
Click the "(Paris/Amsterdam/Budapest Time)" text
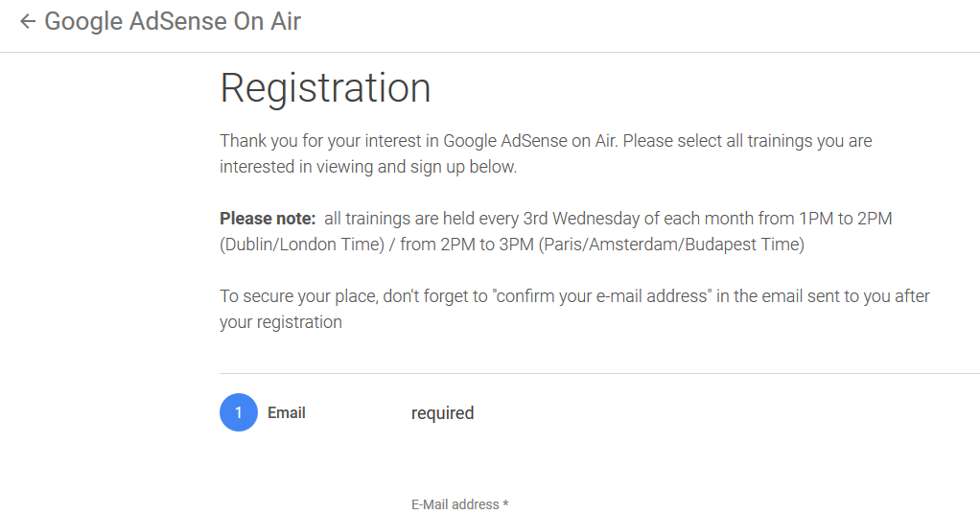coord(670,245)
